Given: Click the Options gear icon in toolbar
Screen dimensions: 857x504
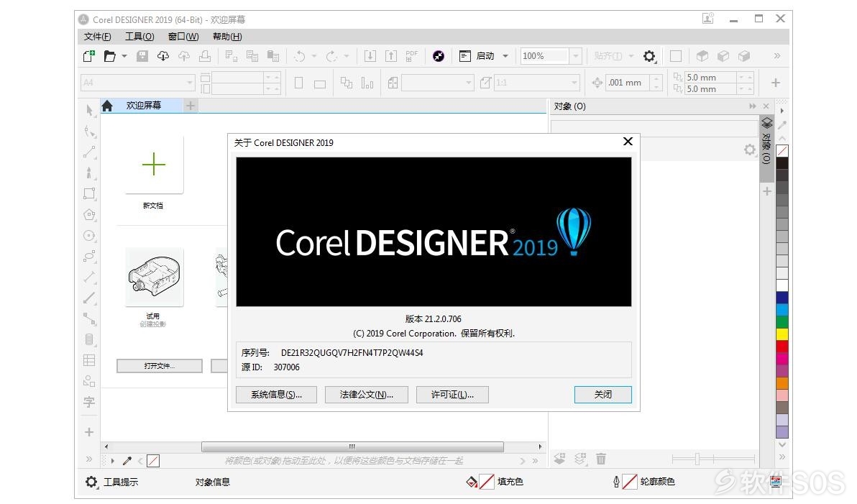Looking at the screenshot, I should [x=649, y=56].
